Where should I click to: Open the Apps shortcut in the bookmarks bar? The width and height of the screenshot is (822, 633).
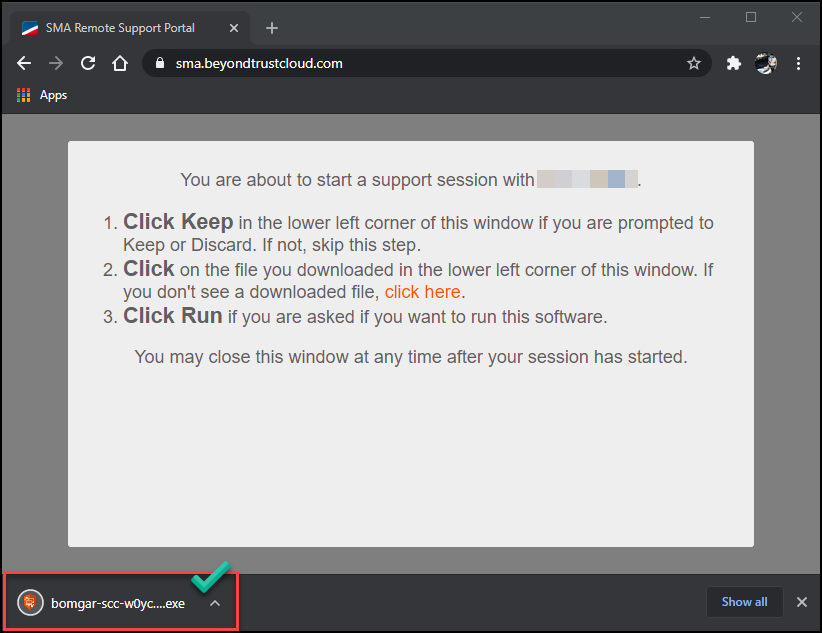pos(41,94)
